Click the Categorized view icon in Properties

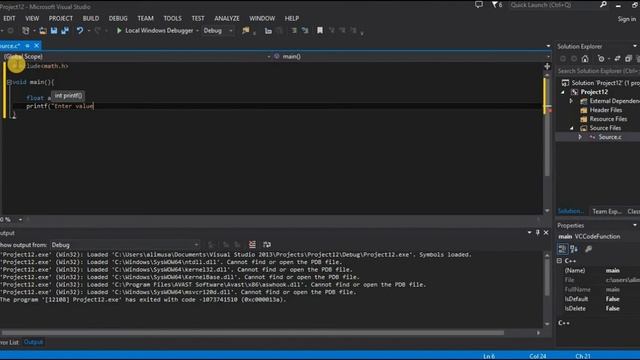(562, 249)
